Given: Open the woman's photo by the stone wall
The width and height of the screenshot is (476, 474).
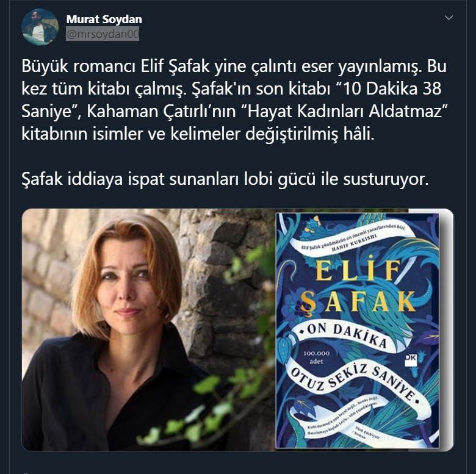Looking at the screenshot, I should [149, 330].
